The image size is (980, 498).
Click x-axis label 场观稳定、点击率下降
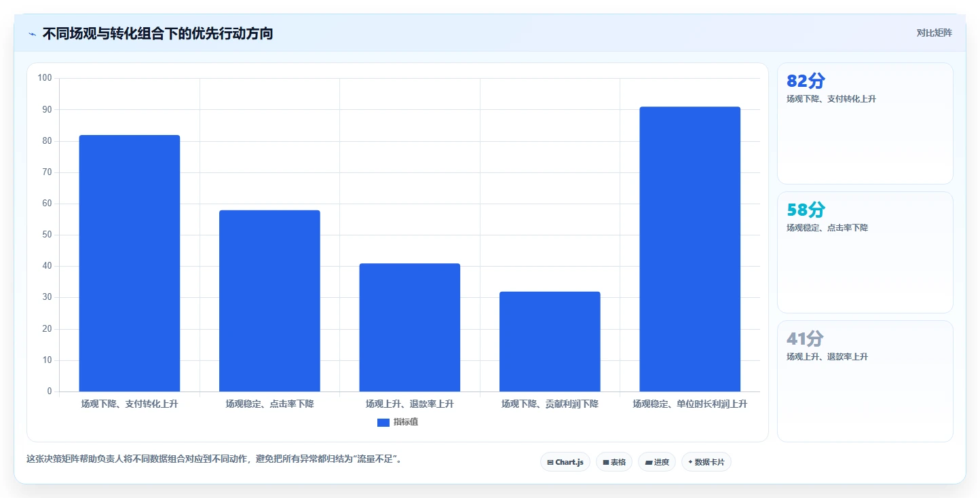click(269, 404)
